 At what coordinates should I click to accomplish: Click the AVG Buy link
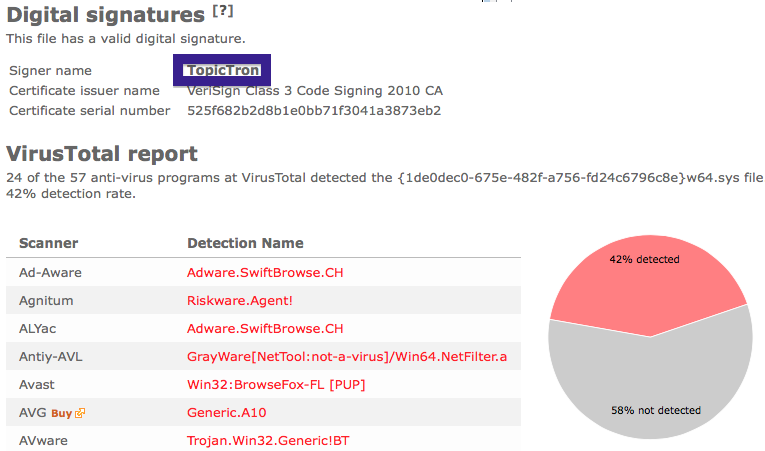[x=61, y=413]
